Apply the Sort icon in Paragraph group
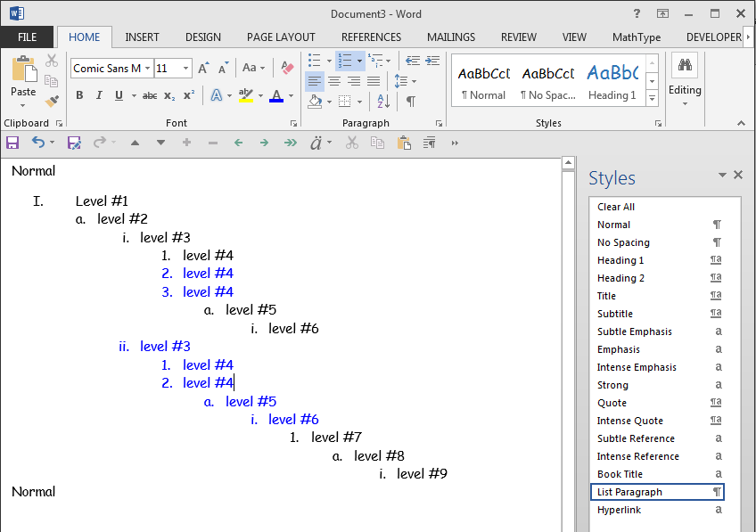 (383, 101)
